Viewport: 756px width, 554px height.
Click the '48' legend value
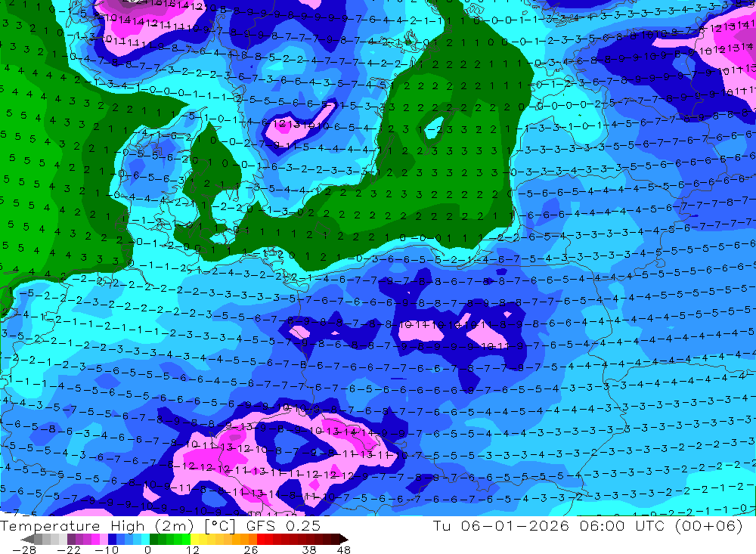tap(344, 549)
